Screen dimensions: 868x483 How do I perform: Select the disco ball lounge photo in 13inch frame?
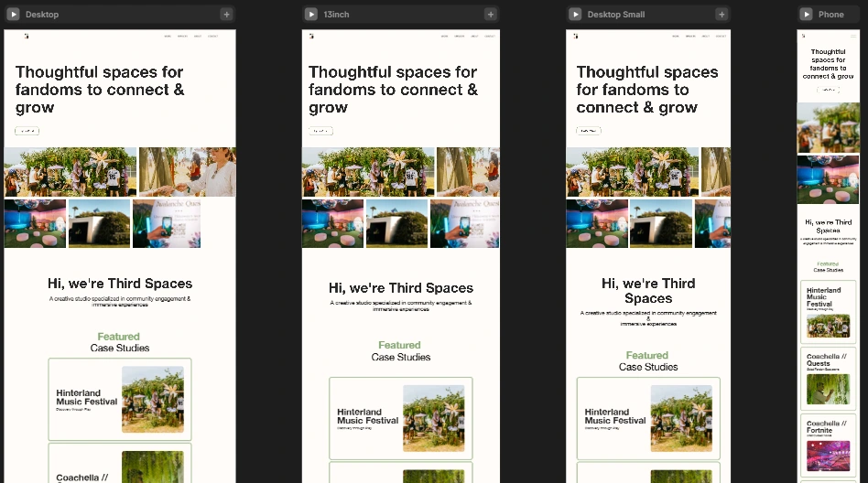coord(332,223)
